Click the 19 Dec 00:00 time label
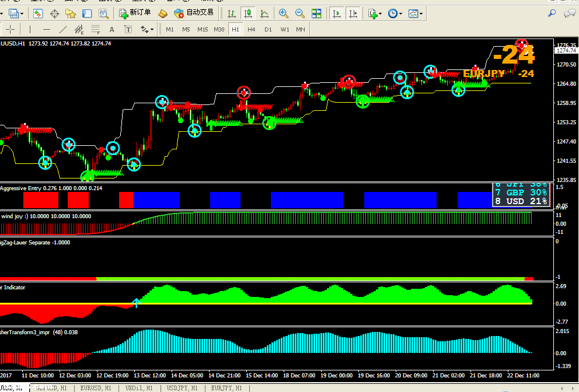Viewport: 579px width, 392px height. tap(336, 376)
